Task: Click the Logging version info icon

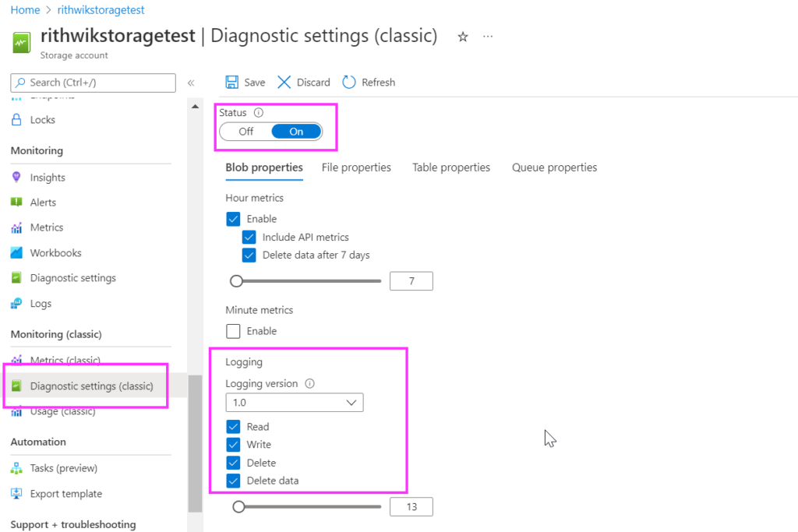Action: (309, 383)
